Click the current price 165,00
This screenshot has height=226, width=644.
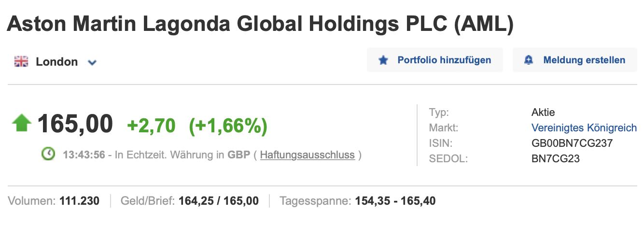[x=75, y=124]
